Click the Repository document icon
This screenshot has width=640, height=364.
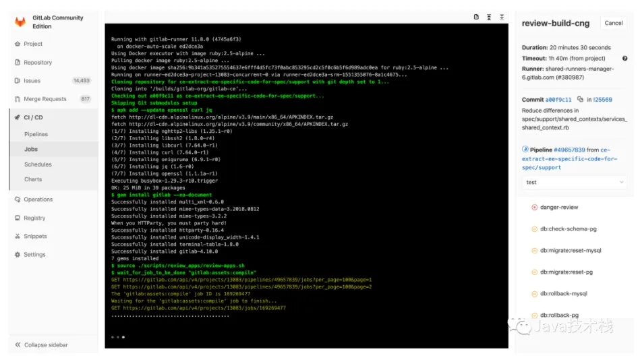pos(17,63)
